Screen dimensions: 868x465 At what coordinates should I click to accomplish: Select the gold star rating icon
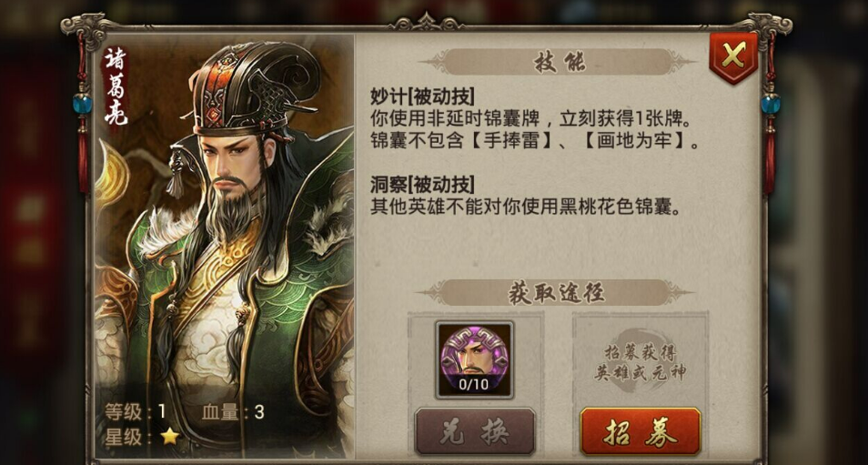170,436
